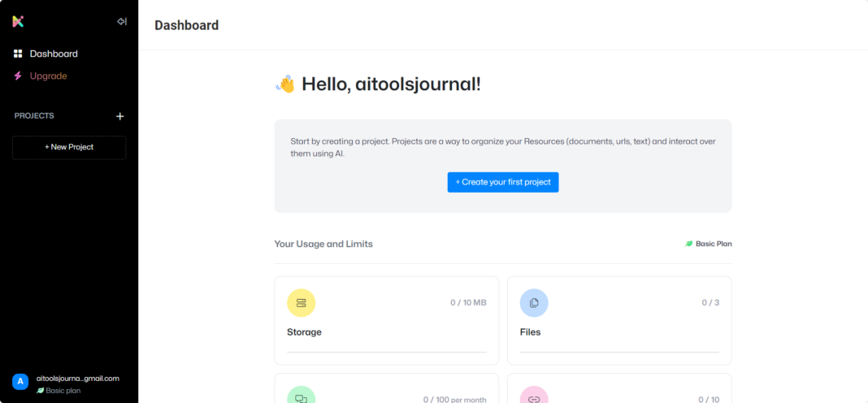The height and width of the screenshot is (403, 868).
Task: Click the pink link icon
Action: pyautogui.click(x=534, y=396)
